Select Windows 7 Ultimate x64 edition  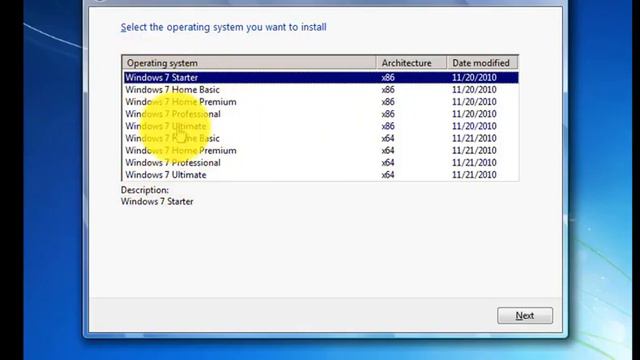[x=321, y=175]
